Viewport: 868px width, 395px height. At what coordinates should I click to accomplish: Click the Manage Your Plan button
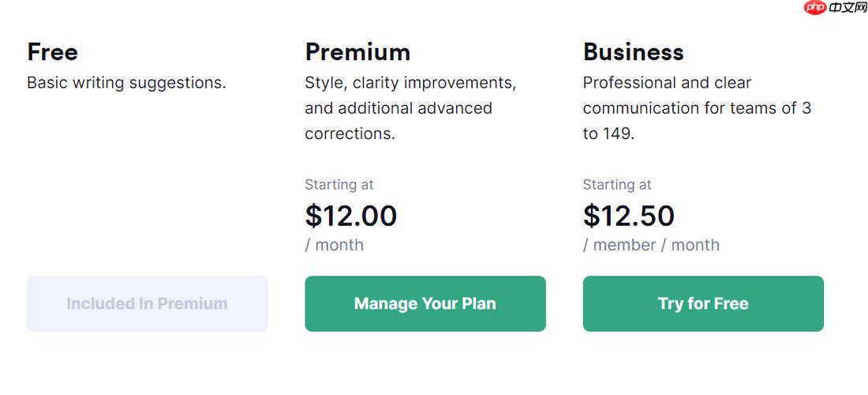tap(425, 303)
